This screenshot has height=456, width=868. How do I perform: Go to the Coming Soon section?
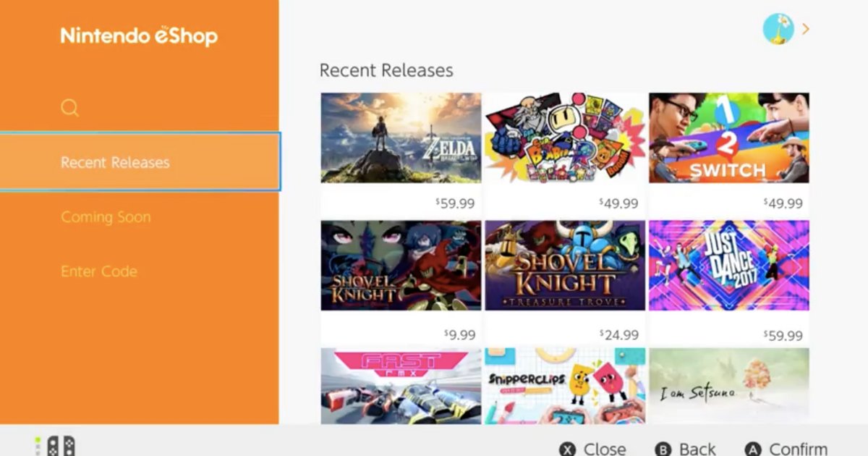click(x=106, y=217)
